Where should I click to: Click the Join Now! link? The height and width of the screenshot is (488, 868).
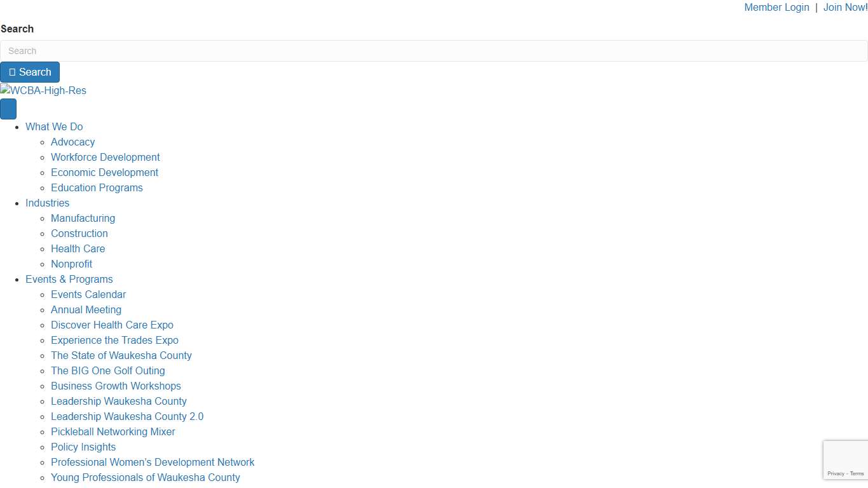click(x=844, y=8)
